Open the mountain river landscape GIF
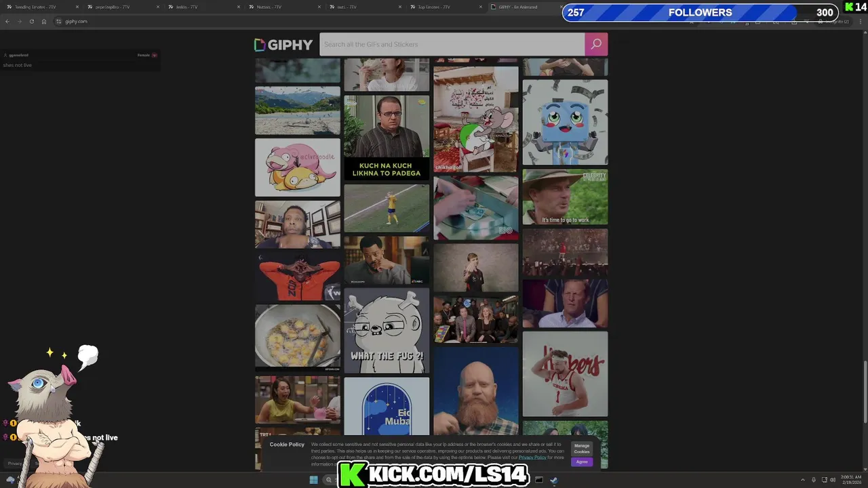Viewport: 868px width, 488px height. [298, 110]
